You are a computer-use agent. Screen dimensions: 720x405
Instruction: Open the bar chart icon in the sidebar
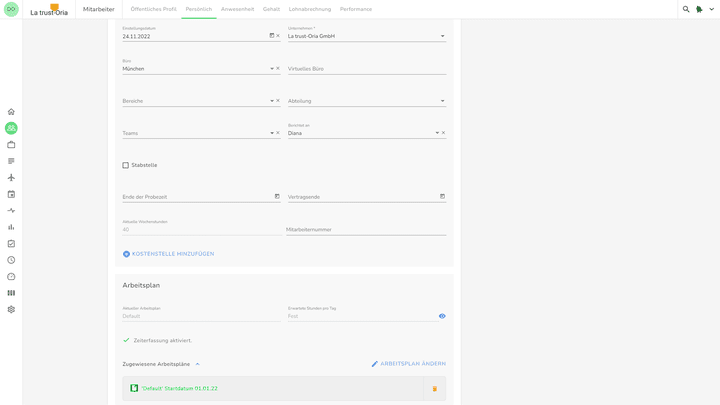11,227
